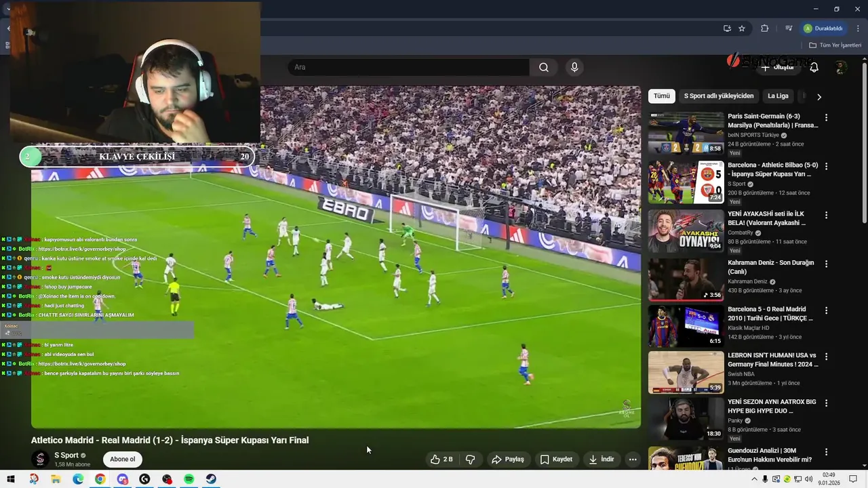This screenshot has height=488, width=868.
Task: Bookmark this page with the star icon
Action: (x=742, y=28)
